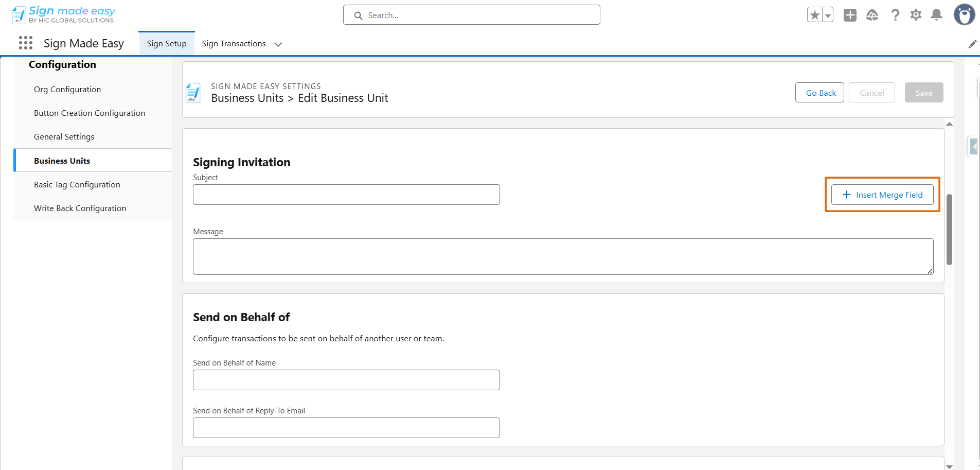
Task: Click the Trailhead guidance center icon
Action: click(872, 15)
